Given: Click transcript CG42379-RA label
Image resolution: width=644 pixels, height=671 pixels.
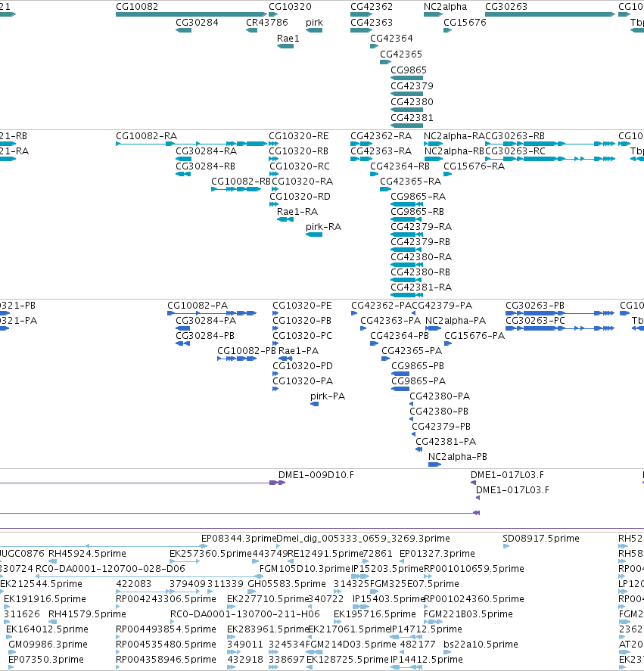Looking at the screenshot, I should (x=421, y=226).
